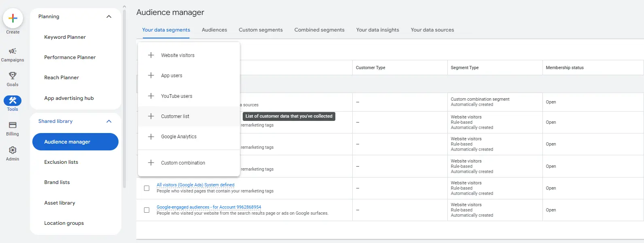This screenshot has height=243, width=644.
Task: Open All visitors (Google Ads) System defined link
Action: click(195, 185)
